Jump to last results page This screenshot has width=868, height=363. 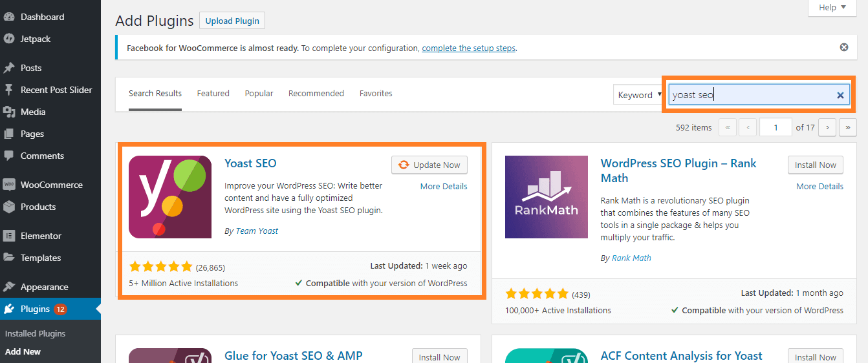click(x=848, y=127)
